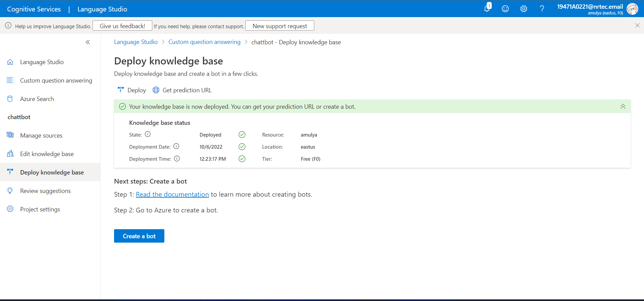Image resolution: width=644 pixels, height=301 pixels.
Task: Dismiss the help banner with the X
Action: coord(637,26)
